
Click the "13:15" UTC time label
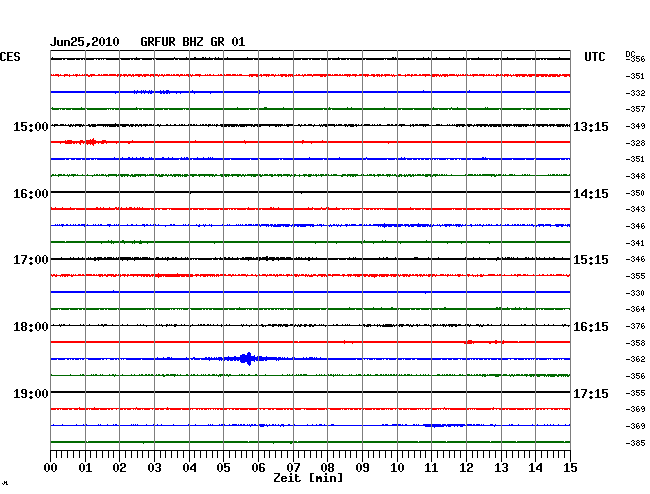click(x=591, y=126)
